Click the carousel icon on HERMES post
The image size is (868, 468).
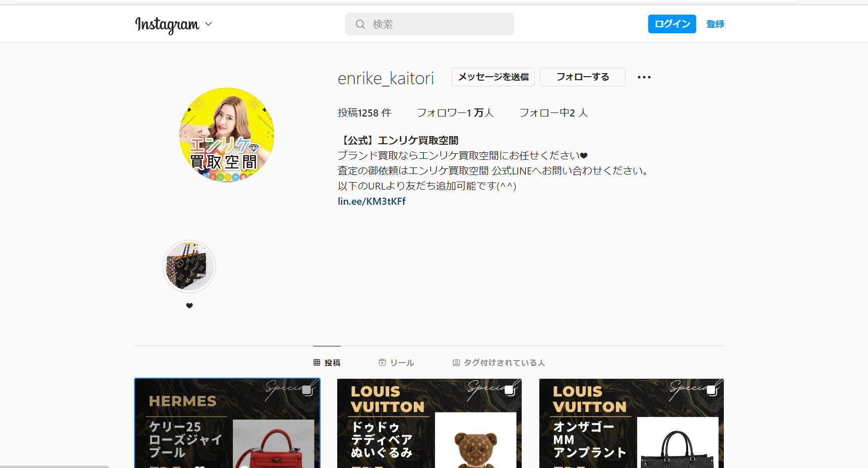(307, 391)
